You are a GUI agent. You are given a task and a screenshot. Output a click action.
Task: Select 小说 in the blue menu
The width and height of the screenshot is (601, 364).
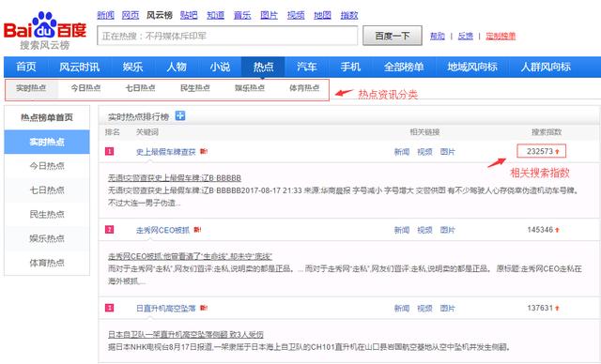tap(220, 67)
